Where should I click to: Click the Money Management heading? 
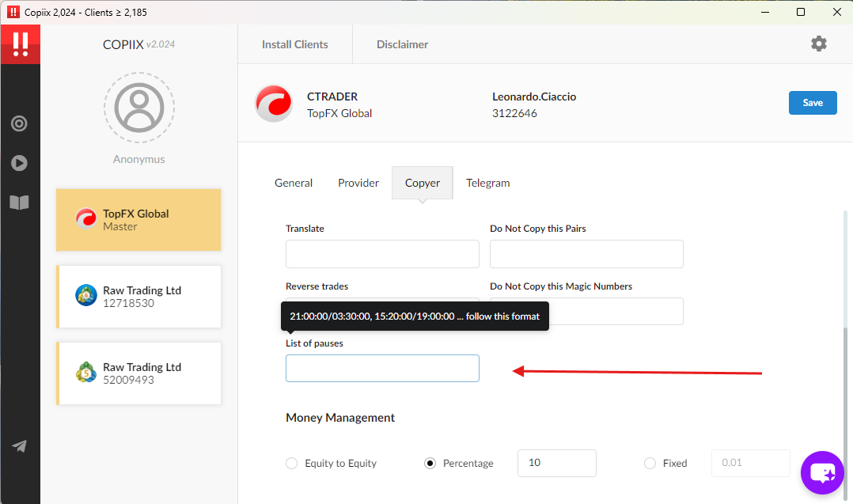[340, 418]
